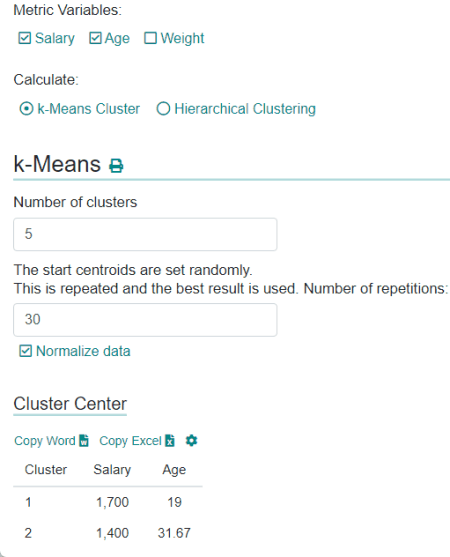Click the Age column header in table
The image size is (450, 557).
click(x=174, y=470)
